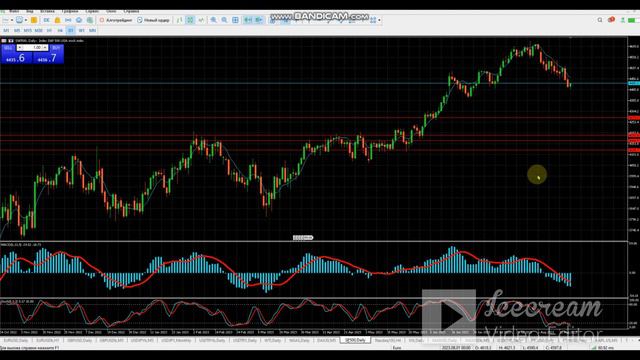
Task: Tile windows with the grid icon
Action: (x=235, y=20)
